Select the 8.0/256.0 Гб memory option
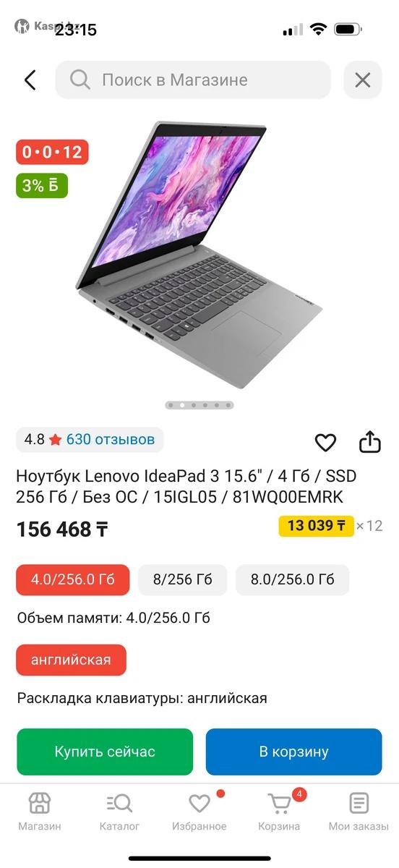The image size is (399, 868). 292,579
